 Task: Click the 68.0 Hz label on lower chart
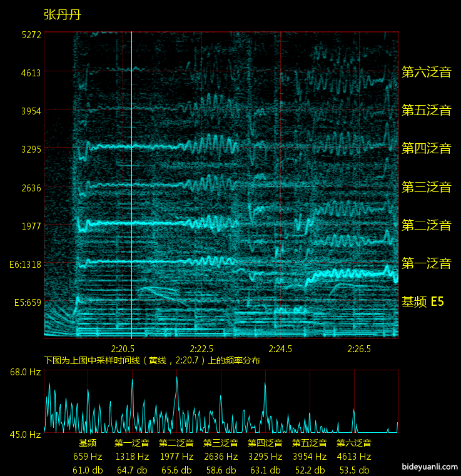[25, 372]
